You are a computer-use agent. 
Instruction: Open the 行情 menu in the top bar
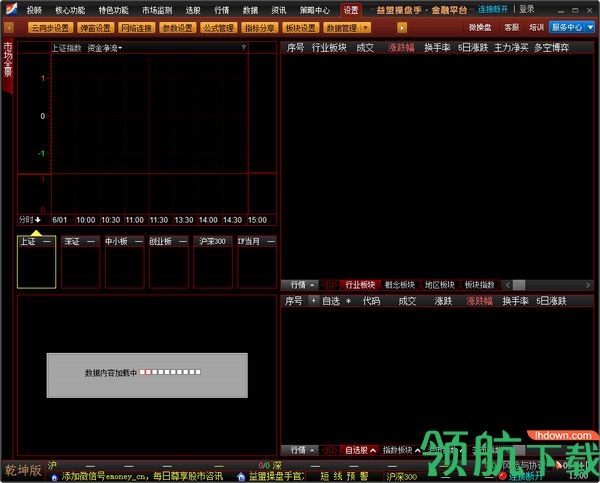tap(222, 10)
